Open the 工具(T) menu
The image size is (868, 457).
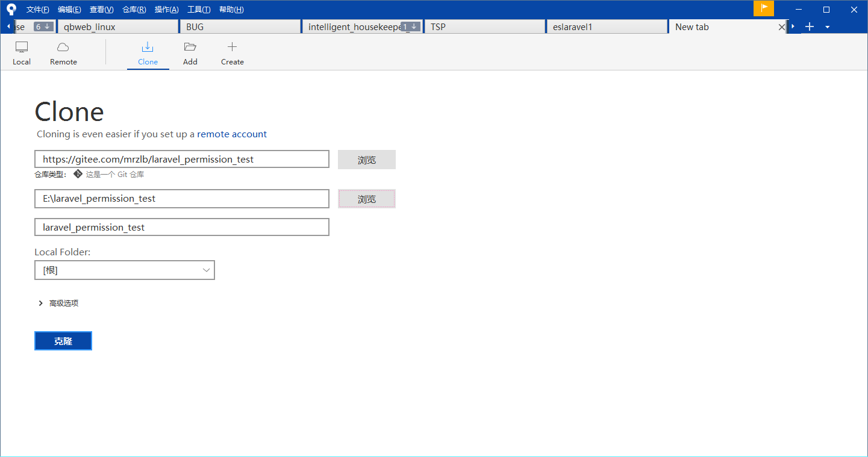[199, 10]
